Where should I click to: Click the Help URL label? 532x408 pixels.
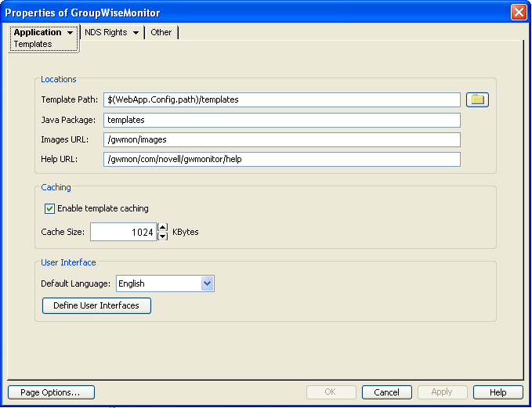tap(60, 160)
